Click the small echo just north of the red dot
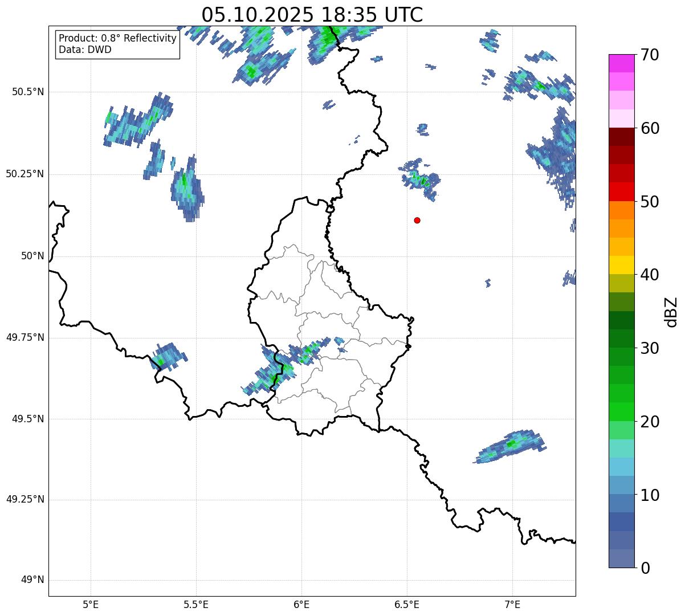 pyautogui.click(x=421, y=180)
